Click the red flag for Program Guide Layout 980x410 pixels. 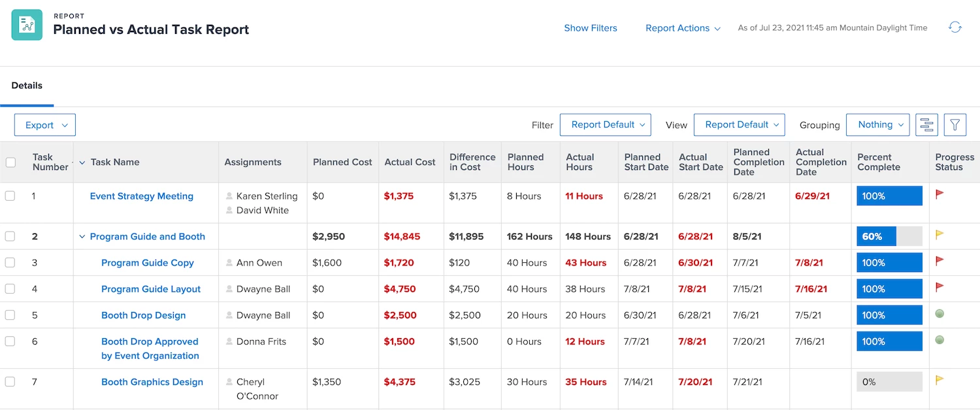(939, 286)
